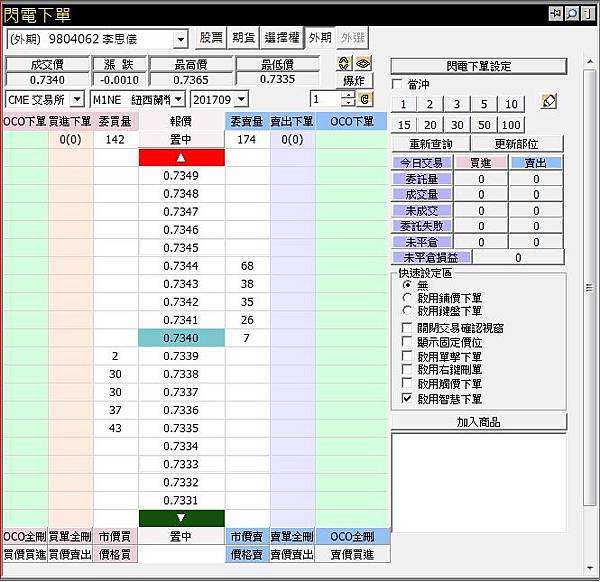Click the 市價賣 button
Image resolution: width=600 pixels, height=582 pixels.
point(247,537)
